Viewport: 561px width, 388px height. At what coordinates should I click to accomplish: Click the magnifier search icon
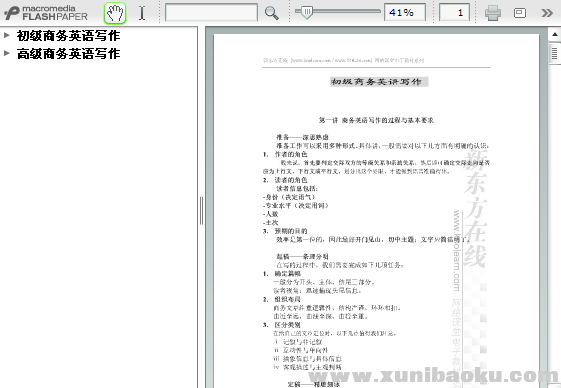pyautogui.click(x=272, y=13)
